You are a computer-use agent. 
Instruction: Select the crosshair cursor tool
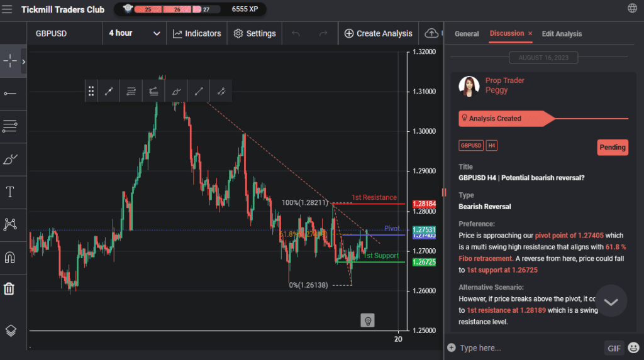point(10,61)
